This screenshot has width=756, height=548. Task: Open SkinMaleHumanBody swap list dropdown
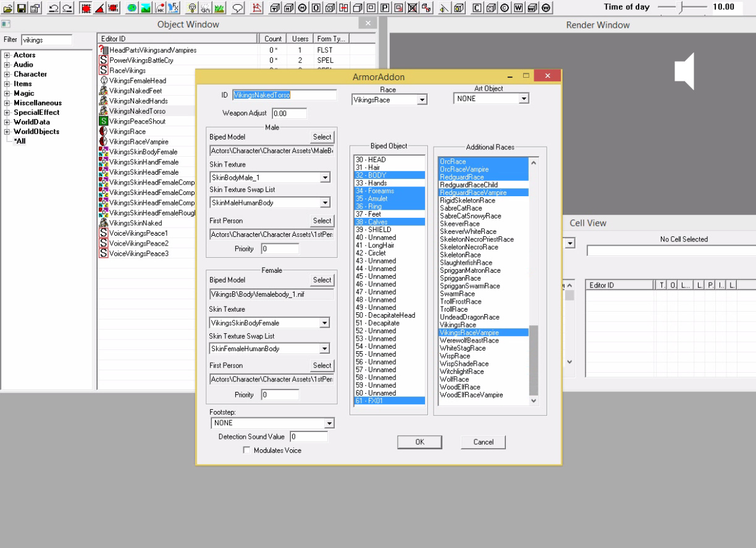[x=325, y=202]
